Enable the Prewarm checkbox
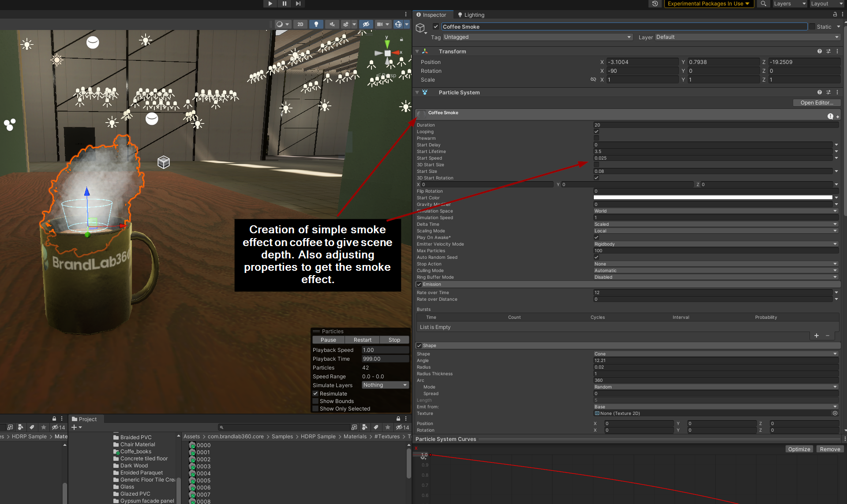The height and width of the screenshot is (504, 847). pos(596,138)
